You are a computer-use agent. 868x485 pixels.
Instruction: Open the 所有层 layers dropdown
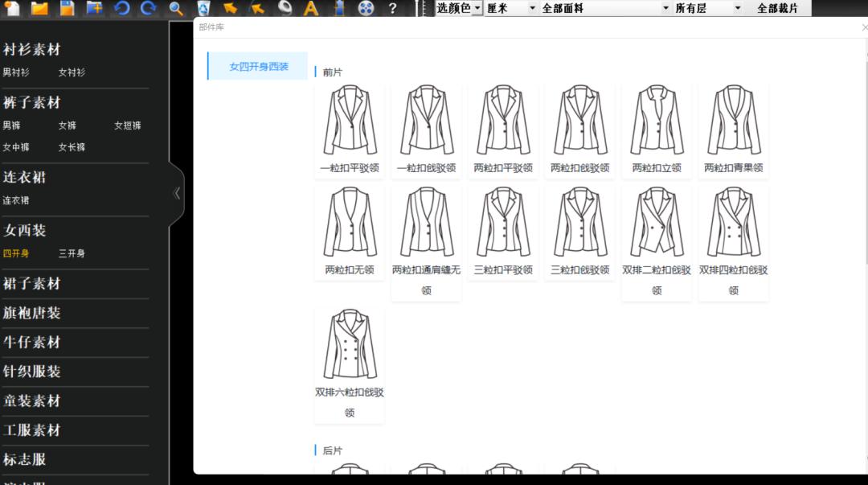pos(707,7)
